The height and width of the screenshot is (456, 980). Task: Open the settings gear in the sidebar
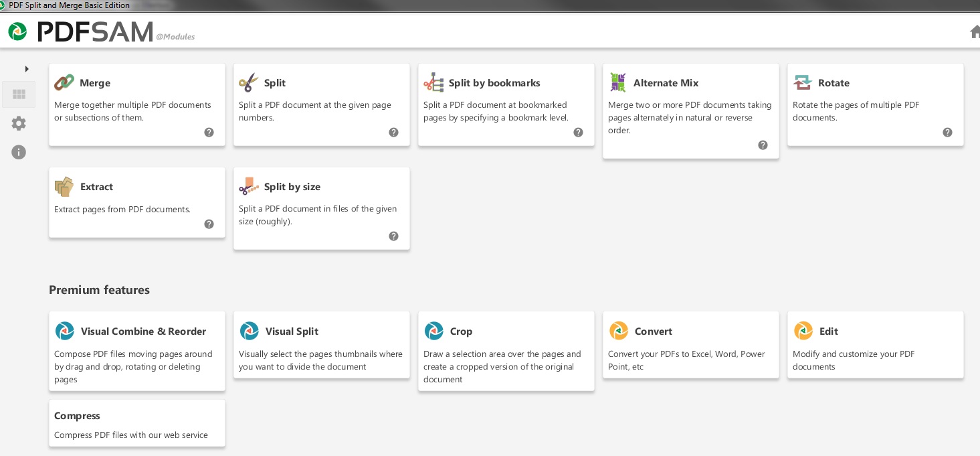[x=18, y=123]
